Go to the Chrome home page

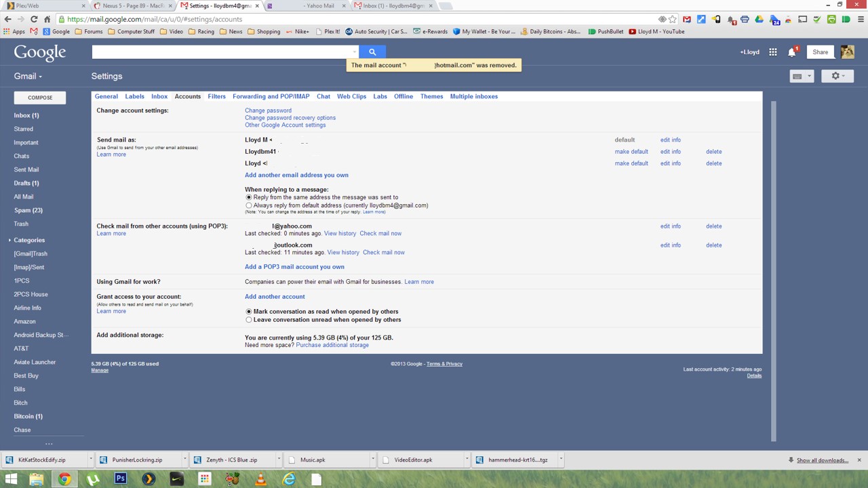tap(49, 20)
